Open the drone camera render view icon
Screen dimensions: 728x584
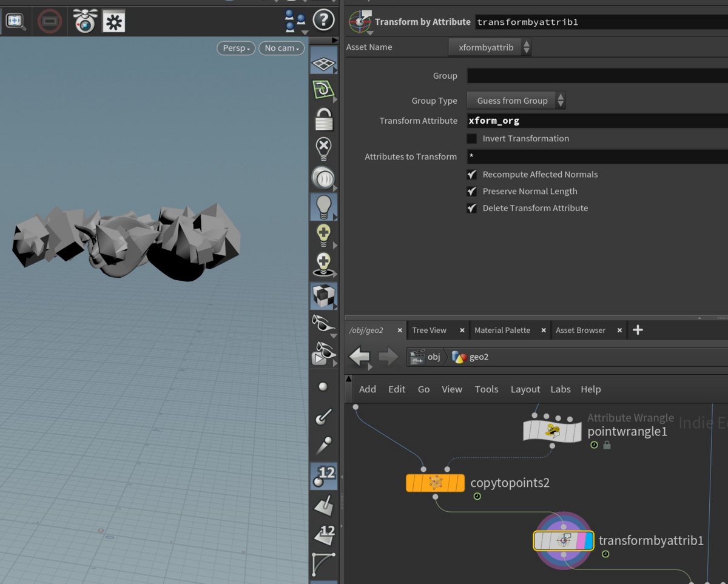click(85, 21)
